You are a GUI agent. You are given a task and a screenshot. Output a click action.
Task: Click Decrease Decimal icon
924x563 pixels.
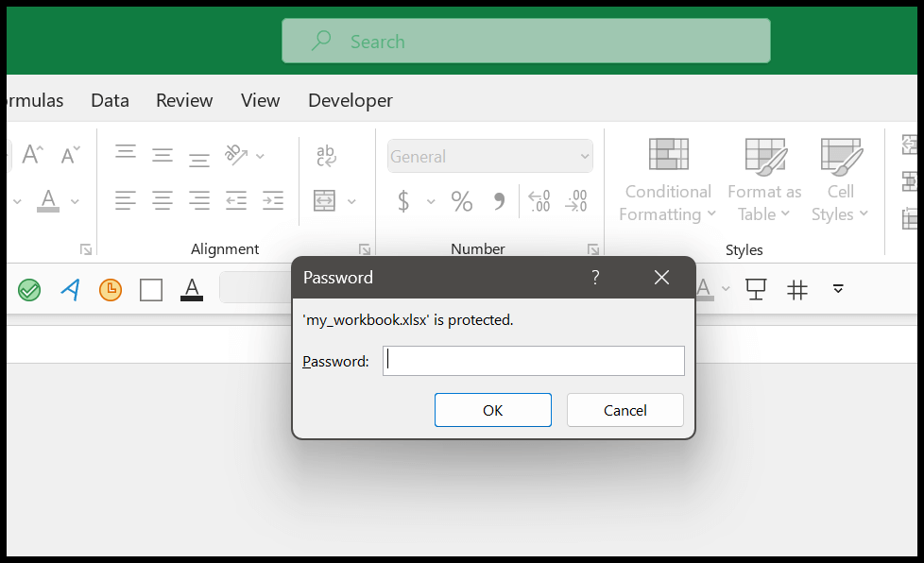575,201
